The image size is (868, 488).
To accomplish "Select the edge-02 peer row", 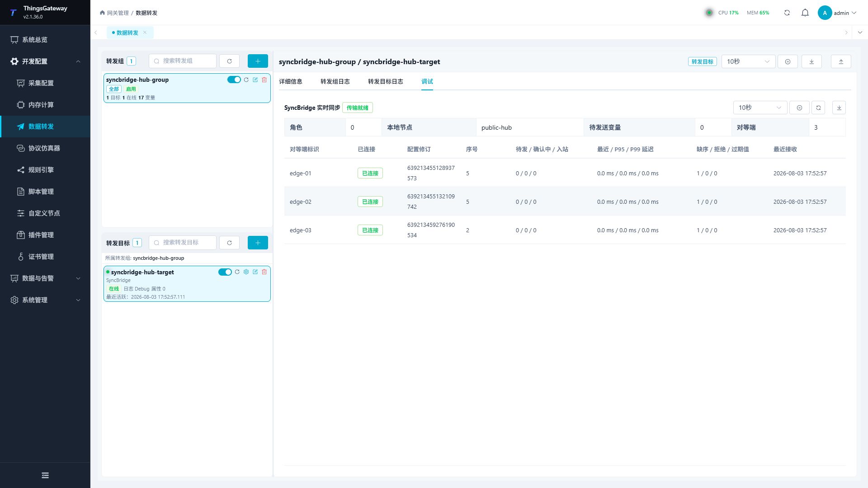I will tap(565, 202).
